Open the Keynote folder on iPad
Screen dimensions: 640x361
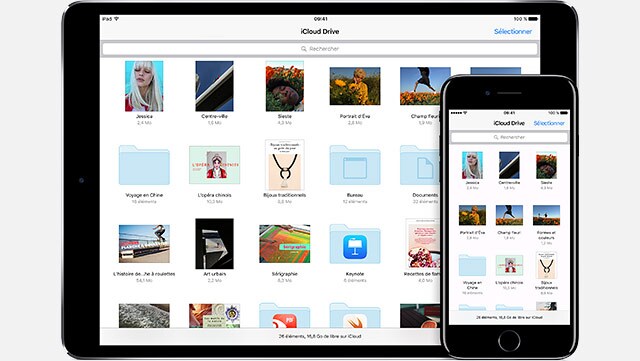355,244
